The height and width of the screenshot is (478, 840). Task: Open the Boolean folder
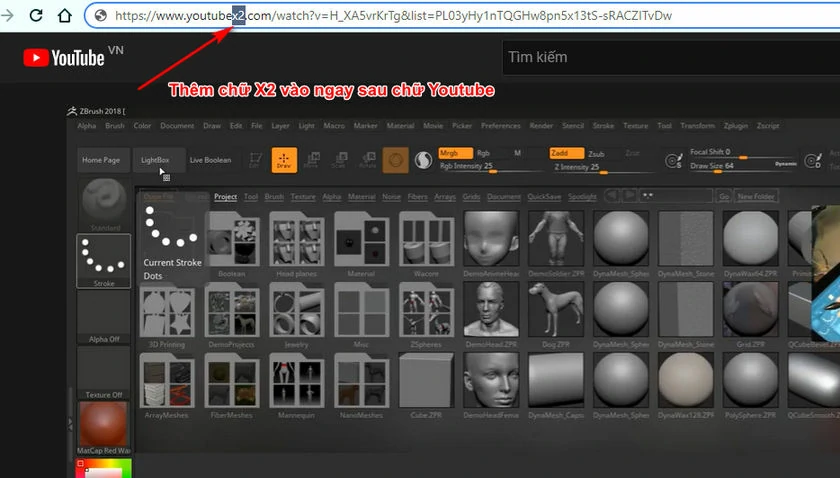click(231, 243)
